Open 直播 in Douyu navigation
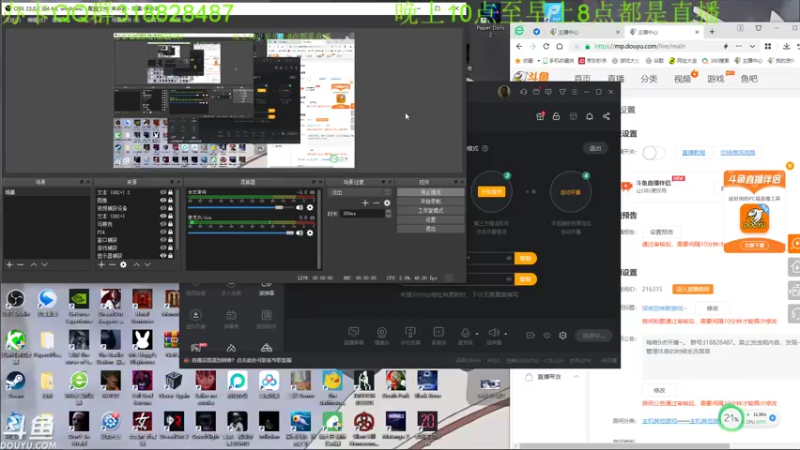 point(616,79)
